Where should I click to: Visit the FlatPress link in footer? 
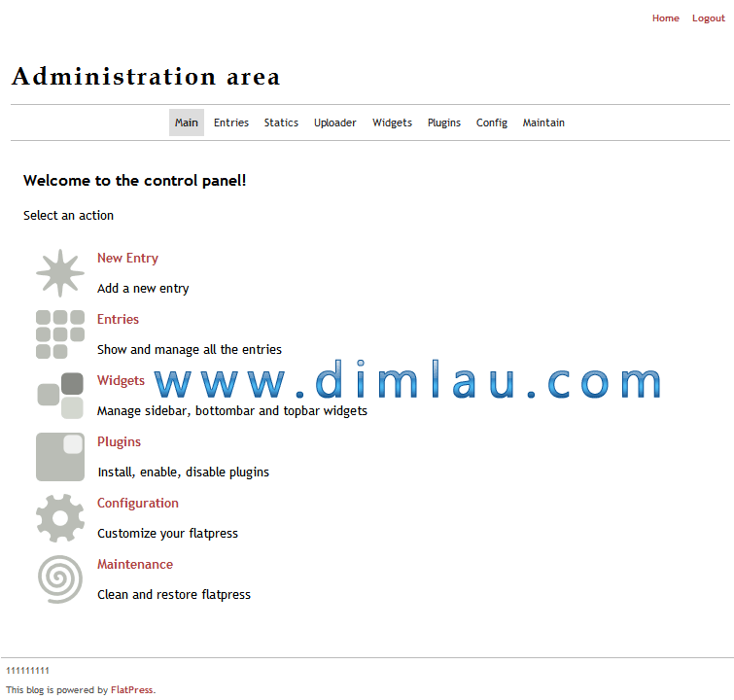tap(131, 690)
